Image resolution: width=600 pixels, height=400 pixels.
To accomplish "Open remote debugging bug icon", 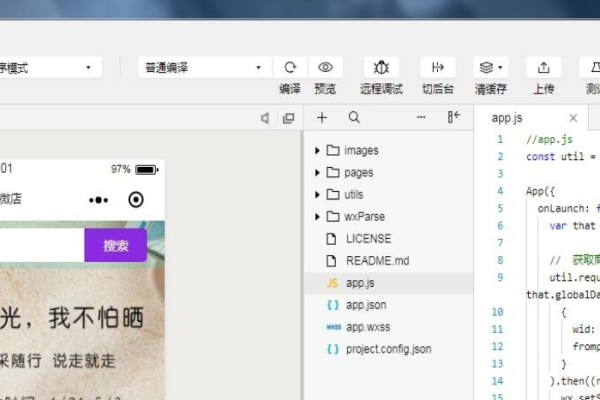I will [x=381, y=67].
